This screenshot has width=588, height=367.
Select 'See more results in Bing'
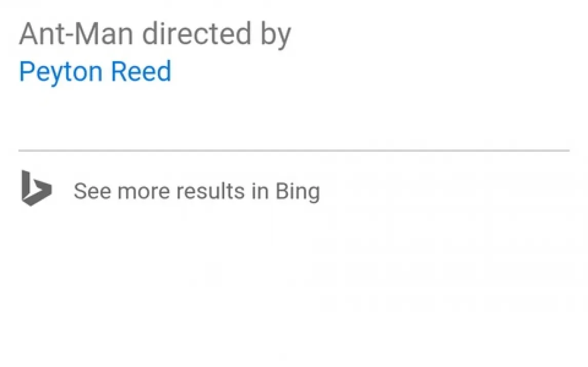point(197,191)
